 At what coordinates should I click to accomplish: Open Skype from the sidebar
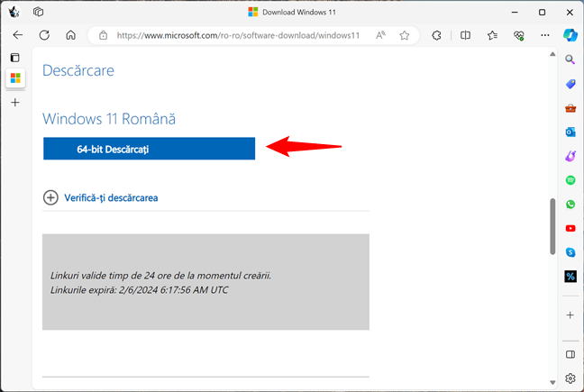[x=570, y=252]
